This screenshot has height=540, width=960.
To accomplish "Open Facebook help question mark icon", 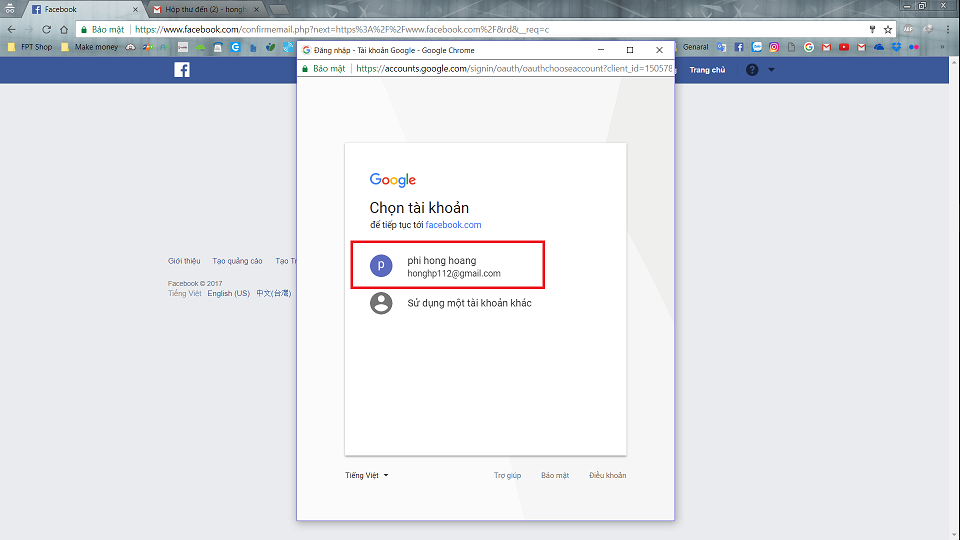I will [x=752, y=70].
